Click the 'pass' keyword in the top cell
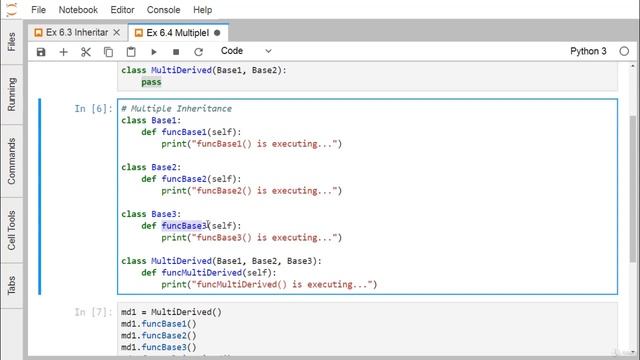The width and height of the screenshot is (640, 360). click(151, 82)
